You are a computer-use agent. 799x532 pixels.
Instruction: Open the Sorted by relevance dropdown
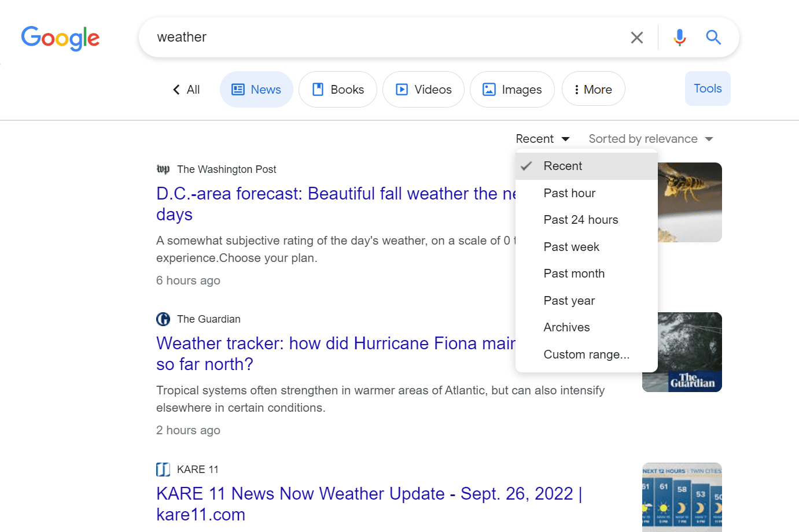(651, 139)
